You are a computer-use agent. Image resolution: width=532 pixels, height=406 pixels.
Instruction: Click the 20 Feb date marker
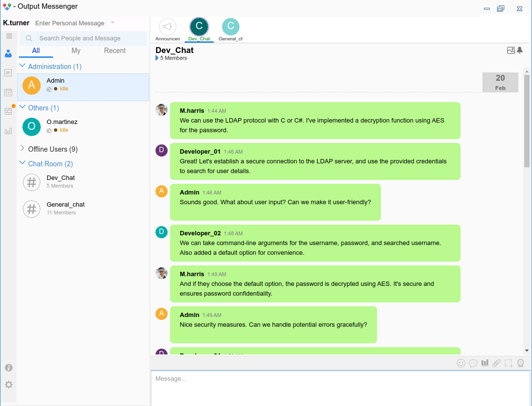[500, 82]
